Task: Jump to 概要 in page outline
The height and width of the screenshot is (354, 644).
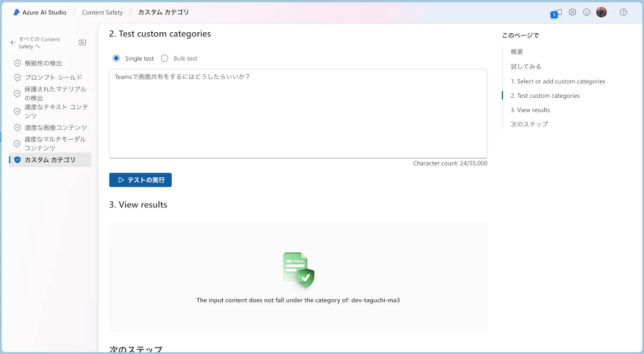Action: [517, 52]
